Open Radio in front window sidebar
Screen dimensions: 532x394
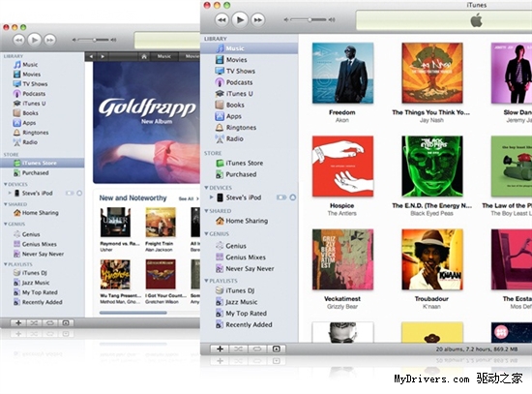coord(234,138)
